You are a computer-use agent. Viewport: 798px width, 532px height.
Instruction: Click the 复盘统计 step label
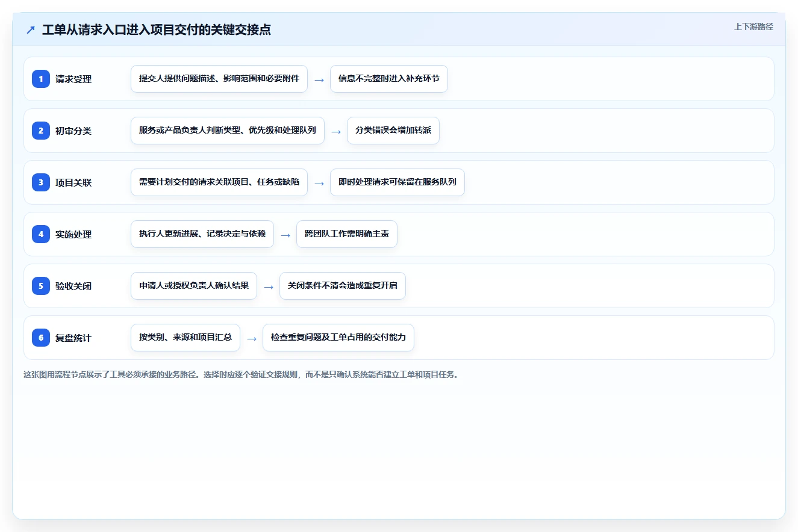(73, 338)
